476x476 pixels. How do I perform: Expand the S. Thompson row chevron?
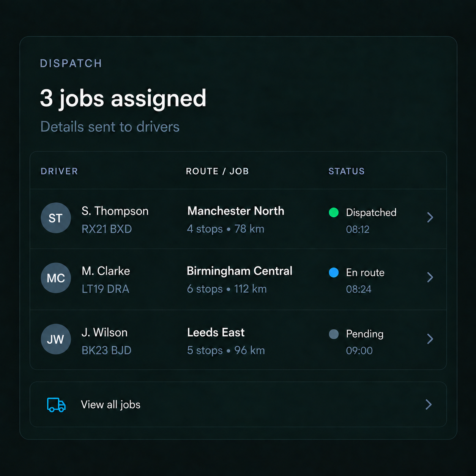430,218
